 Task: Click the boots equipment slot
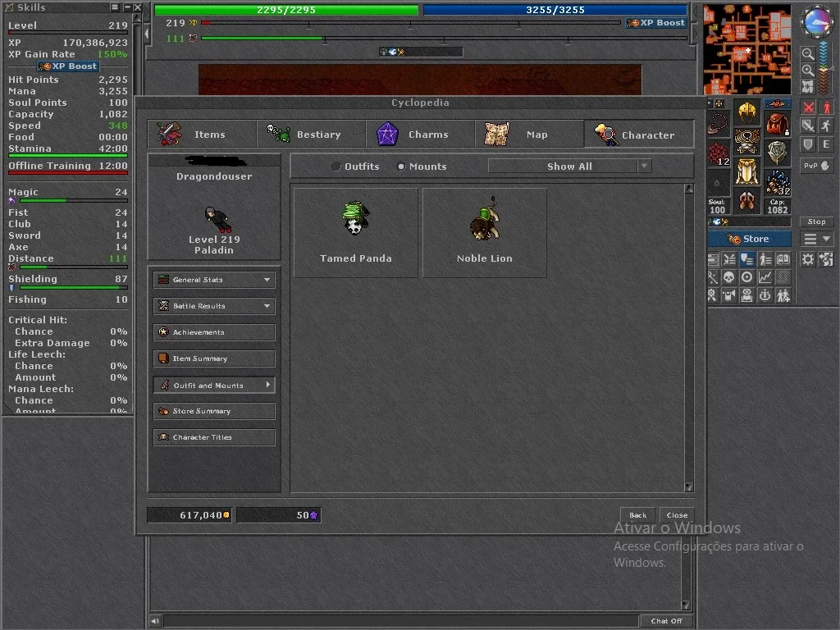[747, 201]
